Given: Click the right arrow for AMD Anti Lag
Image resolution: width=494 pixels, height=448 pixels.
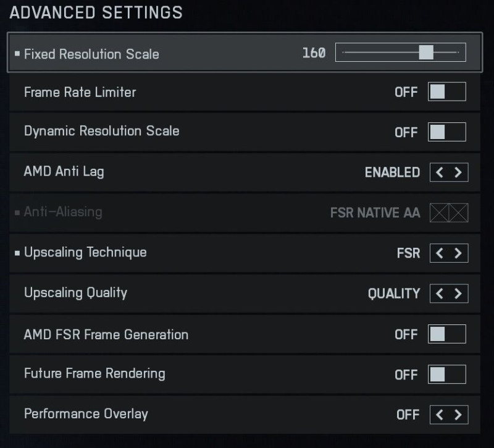Looking at the screenshot, I should (458, 172).
